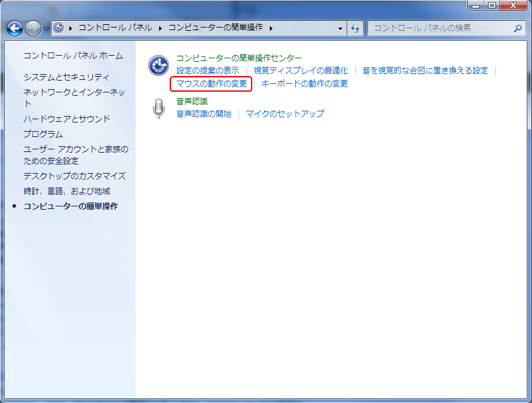Image resolution: width=532 pixels, height=403 pixels.
Task: Click the Forward navigation arrow button
Action: (x=33, y=28)
